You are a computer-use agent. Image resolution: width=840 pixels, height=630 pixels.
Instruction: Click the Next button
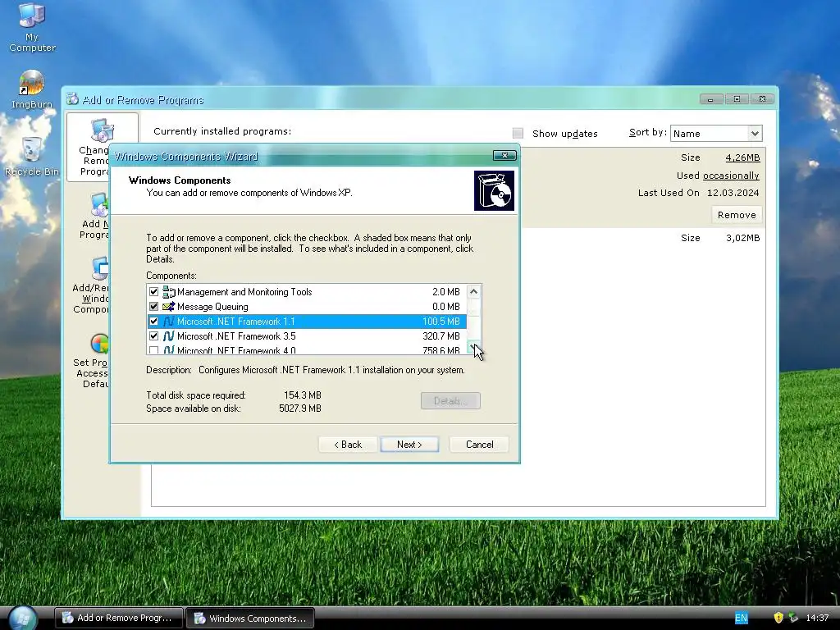tap(409, 445)
